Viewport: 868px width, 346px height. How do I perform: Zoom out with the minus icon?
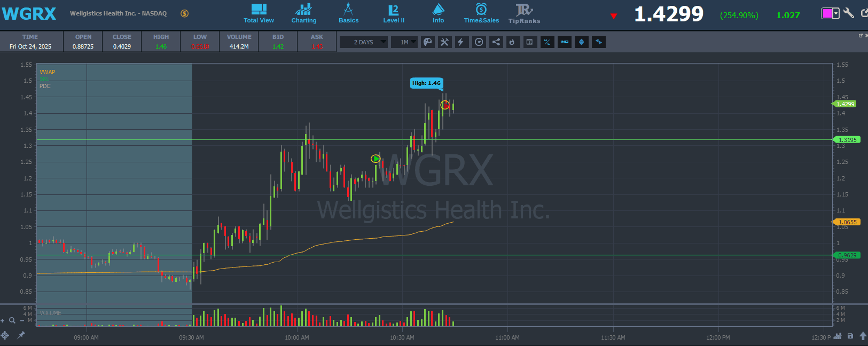click(x=22, y=320)
